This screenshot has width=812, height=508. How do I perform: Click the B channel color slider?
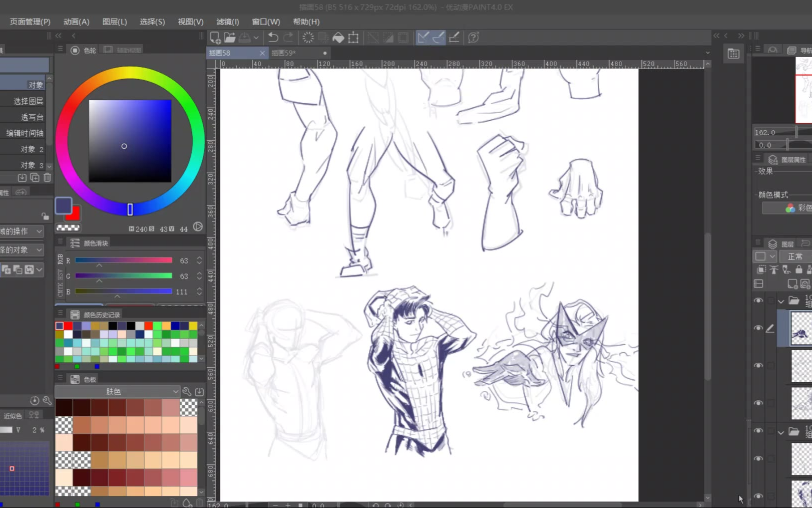point(124,291)
